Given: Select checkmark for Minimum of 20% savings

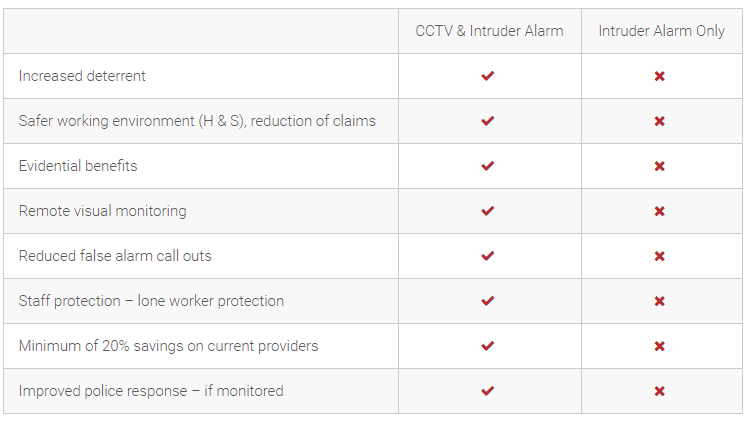Looking at the screenshot, I should (488, 346).
